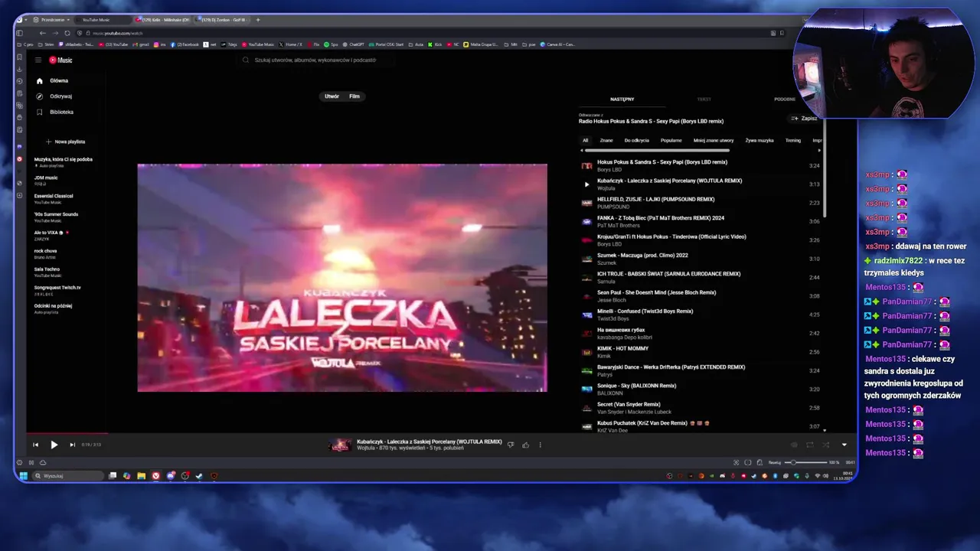The height and width of the screenshot is (551, 980).
Task: Open playlist Muzyka, która Ci się podoba
Action: 64,162
